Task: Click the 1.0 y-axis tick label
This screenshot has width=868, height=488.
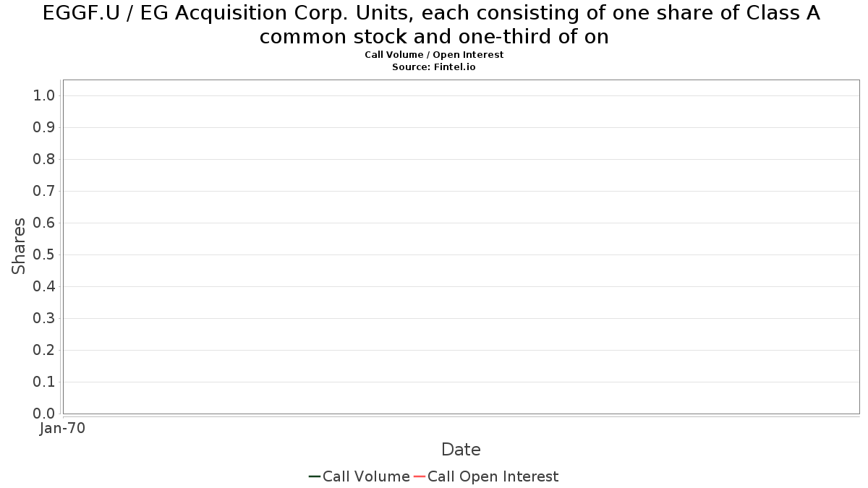Action: pyautogui.click(x=44, y=95)
